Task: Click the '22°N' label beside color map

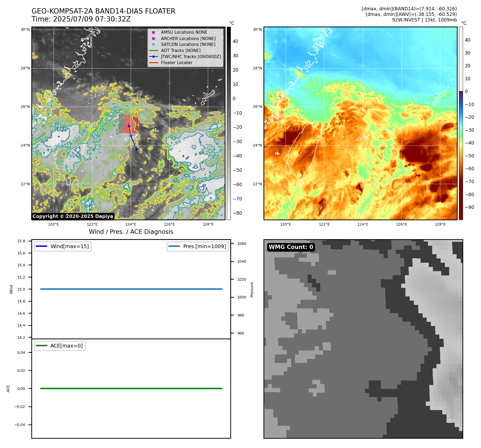Action: (x=257, y=184)
